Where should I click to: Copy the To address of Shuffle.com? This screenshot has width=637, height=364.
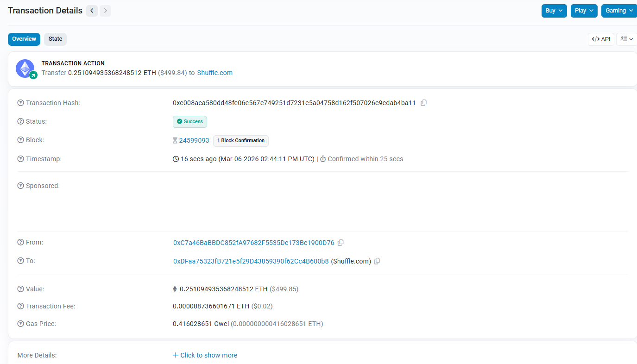click(x=377, y=261)
